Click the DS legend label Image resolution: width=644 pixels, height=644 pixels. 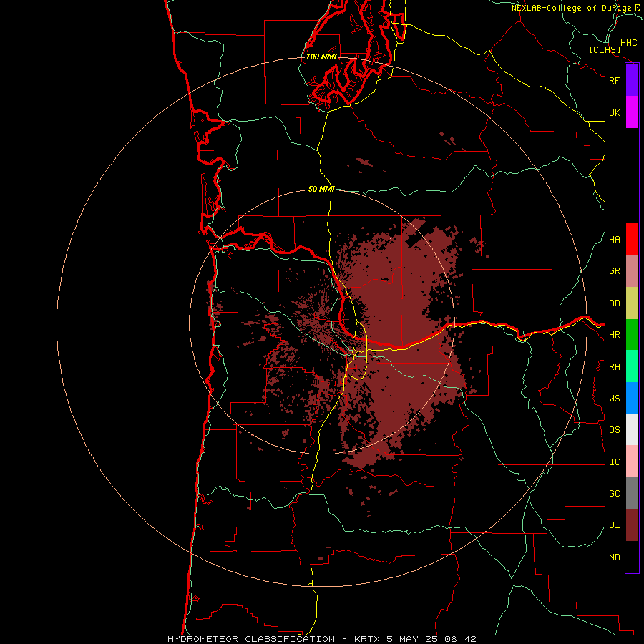[x=614, y=430]
